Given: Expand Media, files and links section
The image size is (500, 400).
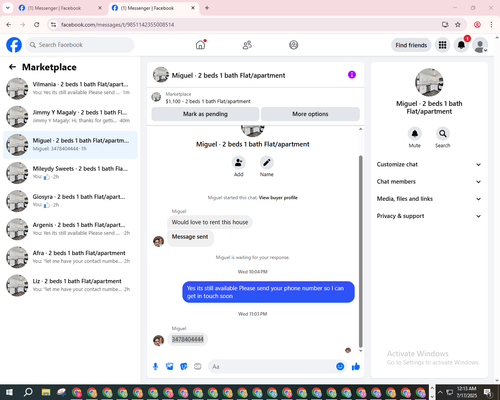Looking at the screenshot, I should tap(429, 199).
